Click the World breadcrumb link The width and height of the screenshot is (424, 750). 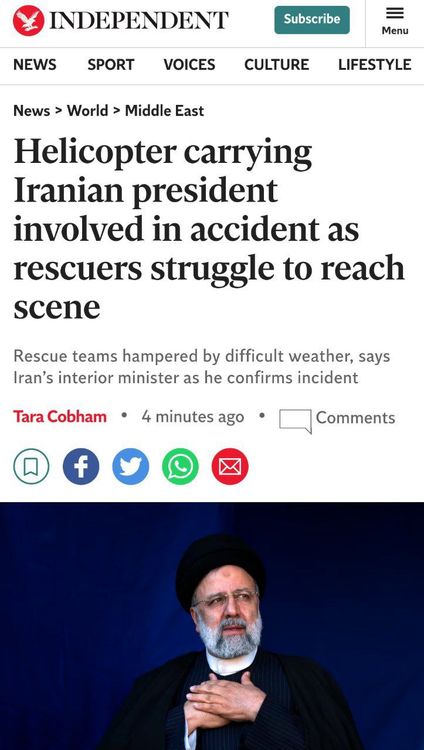88,111
